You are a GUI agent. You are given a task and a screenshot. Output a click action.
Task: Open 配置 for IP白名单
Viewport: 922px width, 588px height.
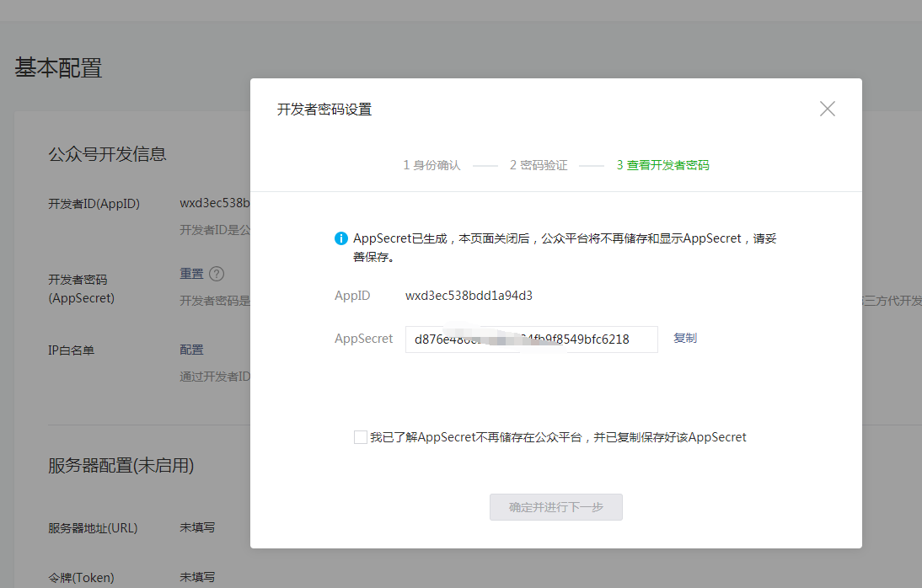point(191,350)
